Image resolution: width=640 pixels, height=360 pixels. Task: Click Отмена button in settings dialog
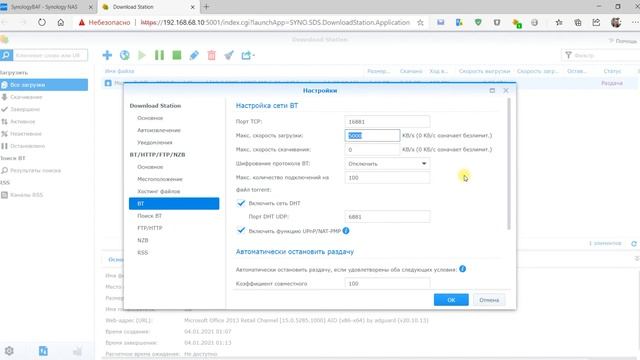[x=489, y=300]
